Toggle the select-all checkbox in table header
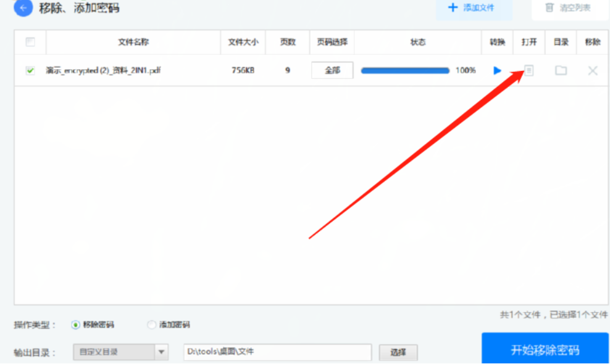 point(30,41)
